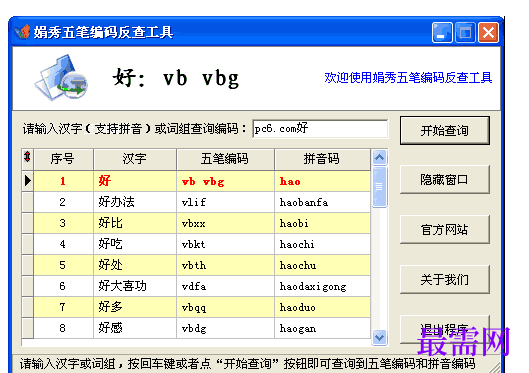Viewport: 529px width, 373px height.
Task: Select the 好 cell in row 1
Action: (x=135, y=181)
